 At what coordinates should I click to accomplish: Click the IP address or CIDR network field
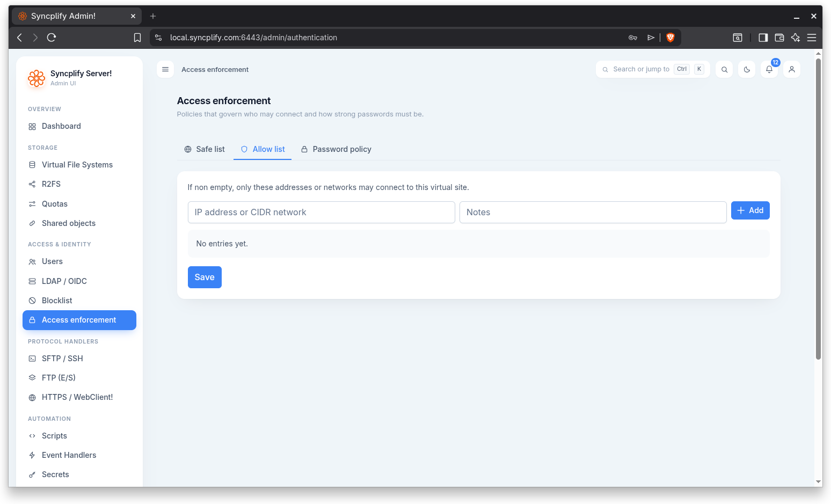pyautogui.click(x=322, y=213)
